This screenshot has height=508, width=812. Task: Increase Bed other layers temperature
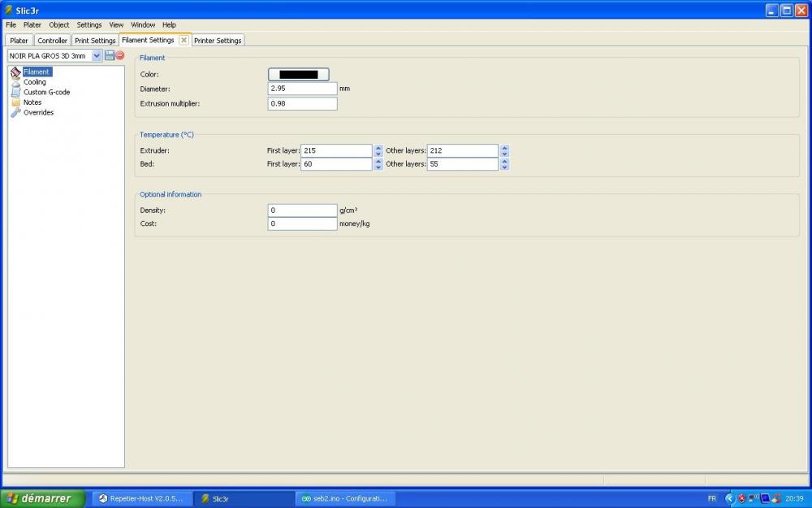504,161
